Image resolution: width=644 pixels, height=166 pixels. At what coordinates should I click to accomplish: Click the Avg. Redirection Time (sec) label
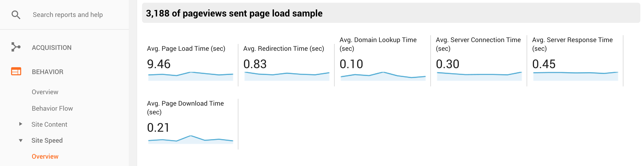(x=283, y=49)
